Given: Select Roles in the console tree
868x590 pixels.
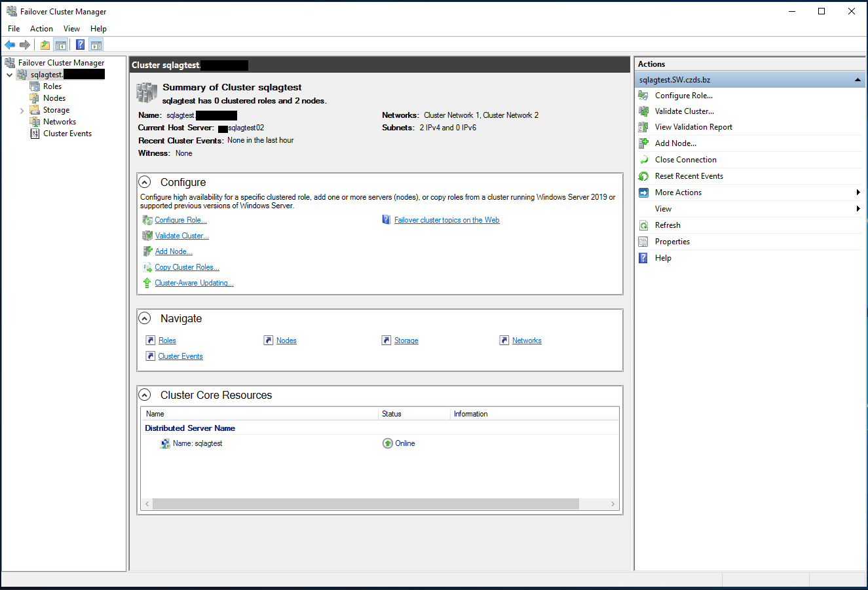Looking at the screenshot, I should [52, 86].
